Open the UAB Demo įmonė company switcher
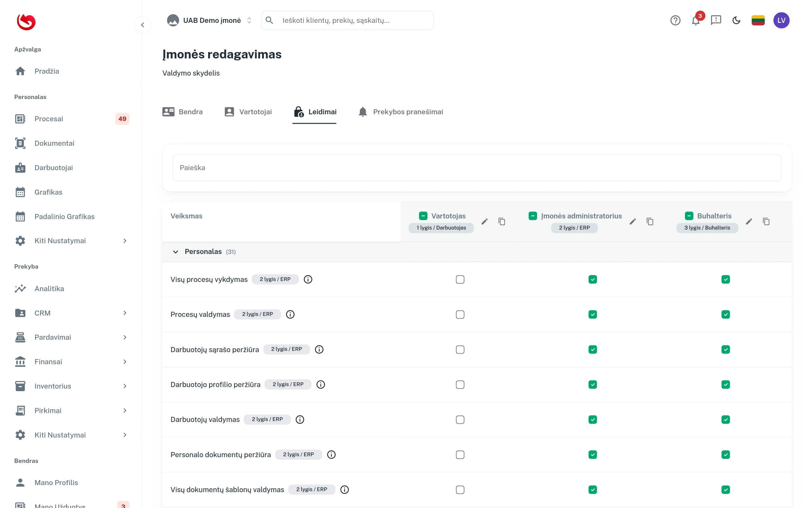 [x=209, y=20]
